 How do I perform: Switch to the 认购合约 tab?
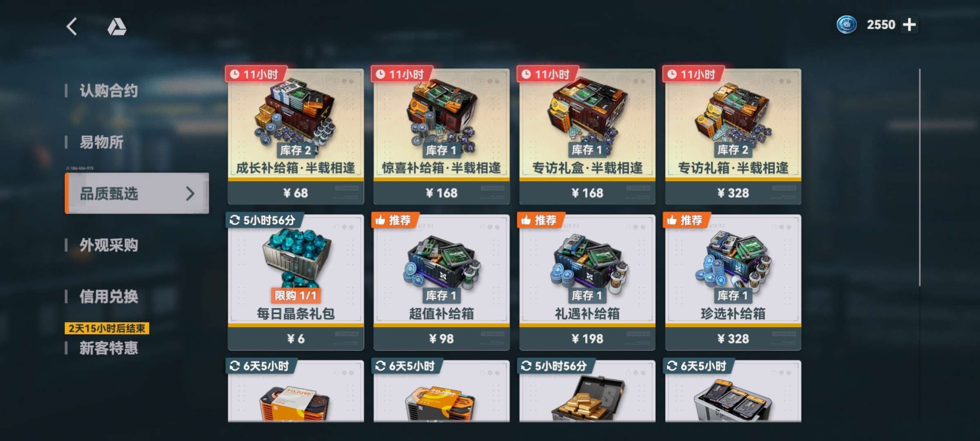coord(109,91)
